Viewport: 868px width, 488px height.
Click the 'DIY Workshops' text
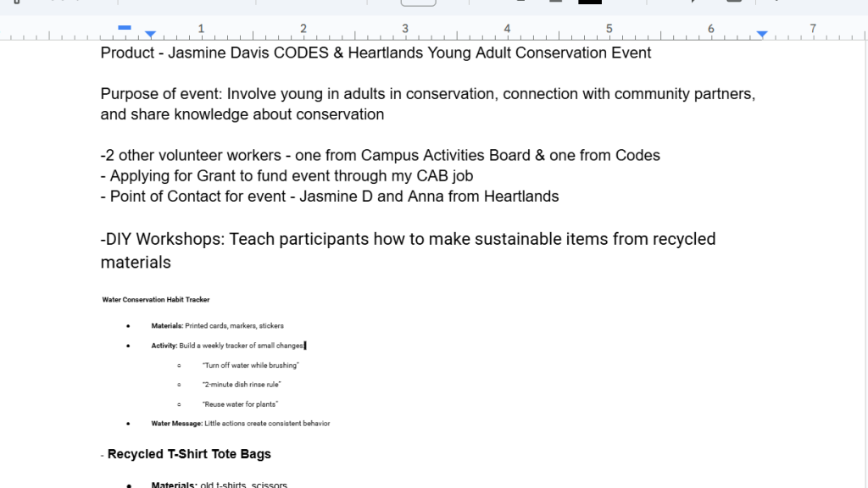pyautogui.click(x=163, y=240)
